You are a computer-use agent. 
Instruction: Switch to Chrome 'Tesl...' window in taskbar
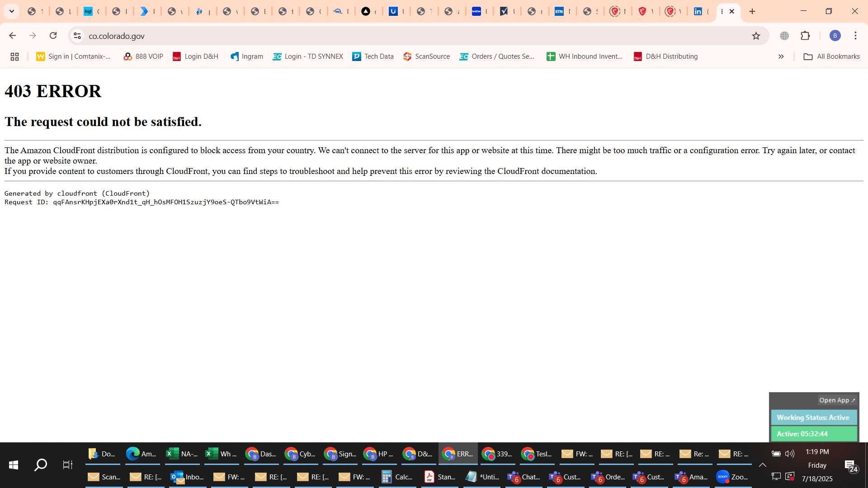click(536, 454)
